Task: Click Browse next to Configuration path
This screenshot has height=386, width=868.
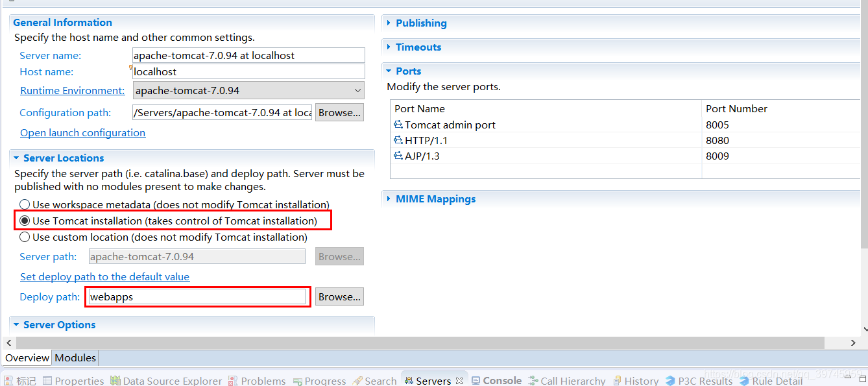Action: tap(339, 112)
